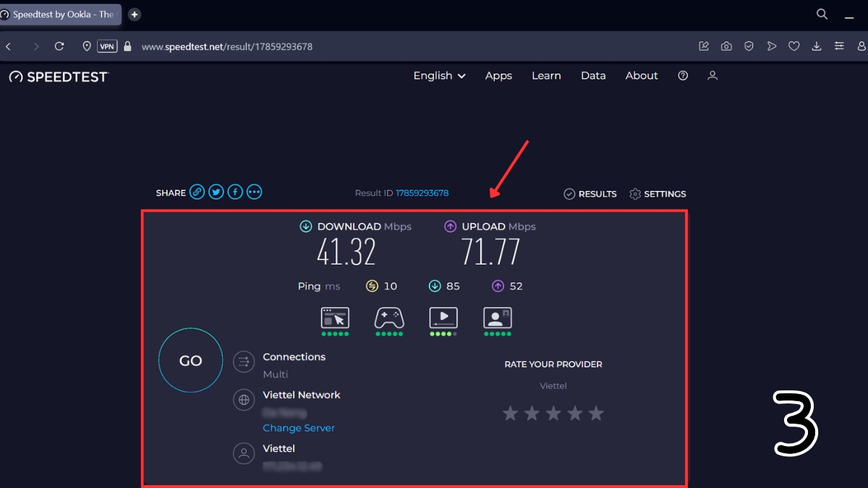Open the Apps menu item
This screenshot has width=868, height=488.
tap(498, 76)
